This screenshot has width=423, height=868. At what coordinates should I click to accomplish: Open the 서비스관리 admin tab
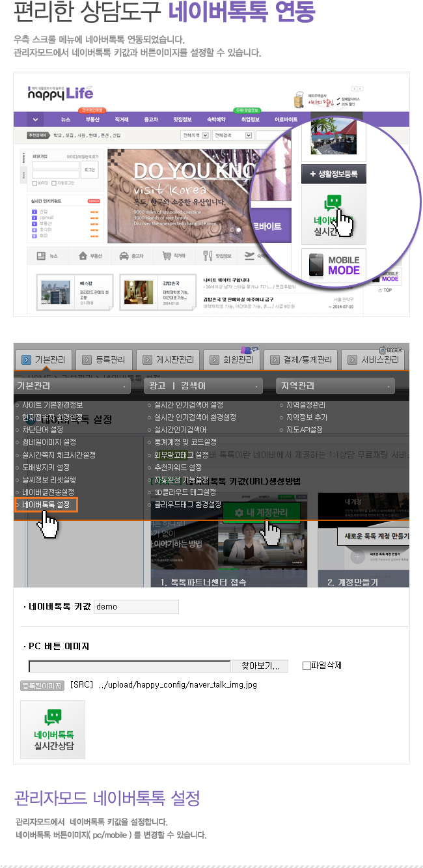[374, 359]
